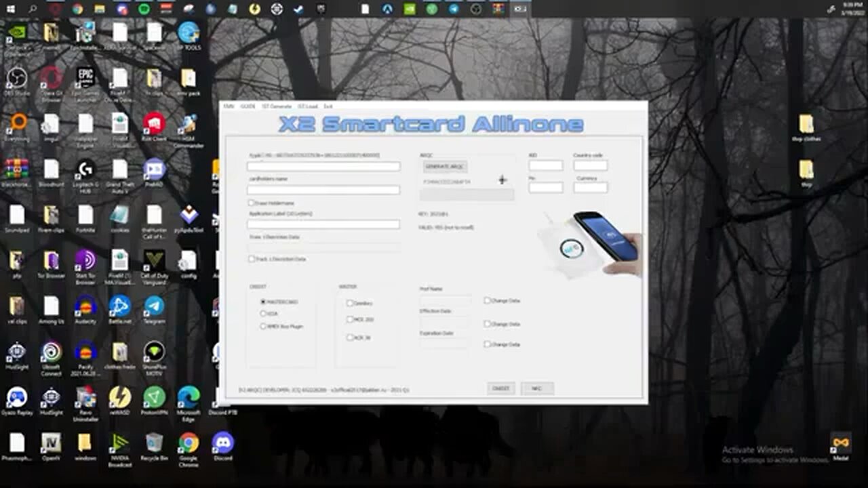
Task: Enable the top Change Data checkbox
Action: [x=487, y=300]
